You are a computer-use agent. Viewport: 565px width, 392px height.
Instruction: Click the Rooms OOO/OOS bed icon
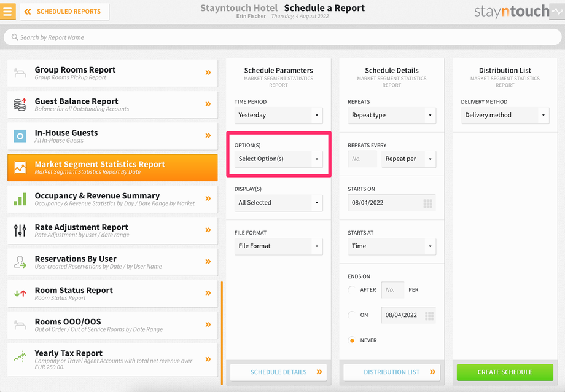pyautogui.click(x=20, y=325)
